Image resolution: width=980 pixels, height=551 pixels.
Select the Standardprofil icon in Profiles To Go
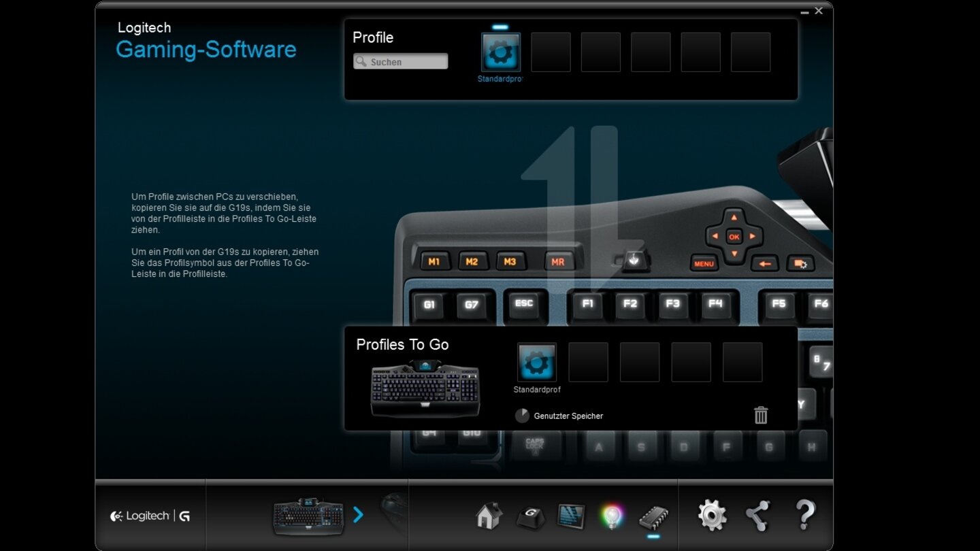pyautogui.click(x=537, y=362)
